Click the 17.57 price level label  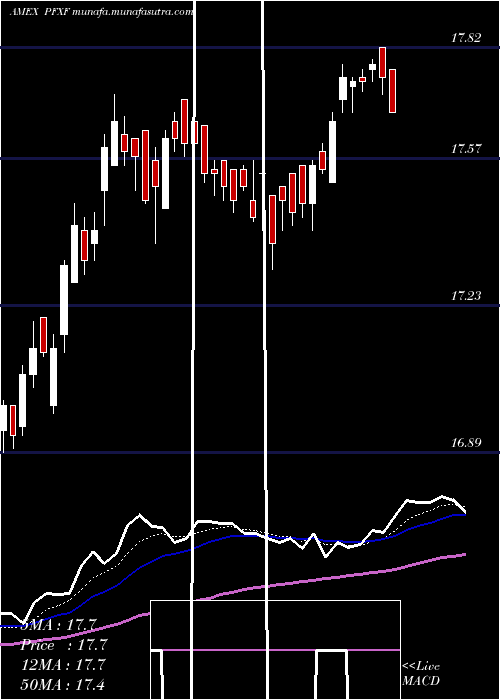(x=466, y=149)
